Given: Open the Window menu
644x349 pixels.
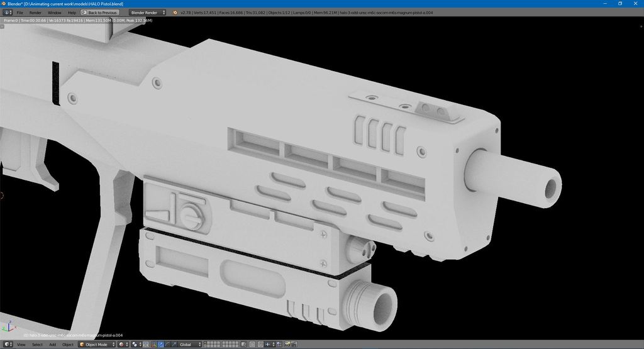Looking at the screenshot, I should tap(54, 13).
